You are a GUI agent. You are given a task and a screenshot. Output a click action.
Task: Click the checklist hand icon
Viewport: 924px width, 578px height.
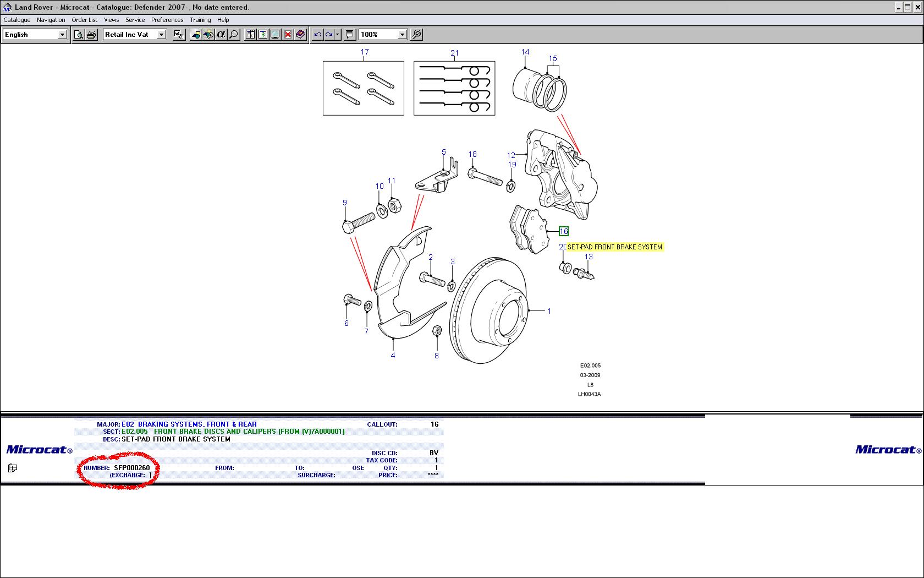[179, 35]
